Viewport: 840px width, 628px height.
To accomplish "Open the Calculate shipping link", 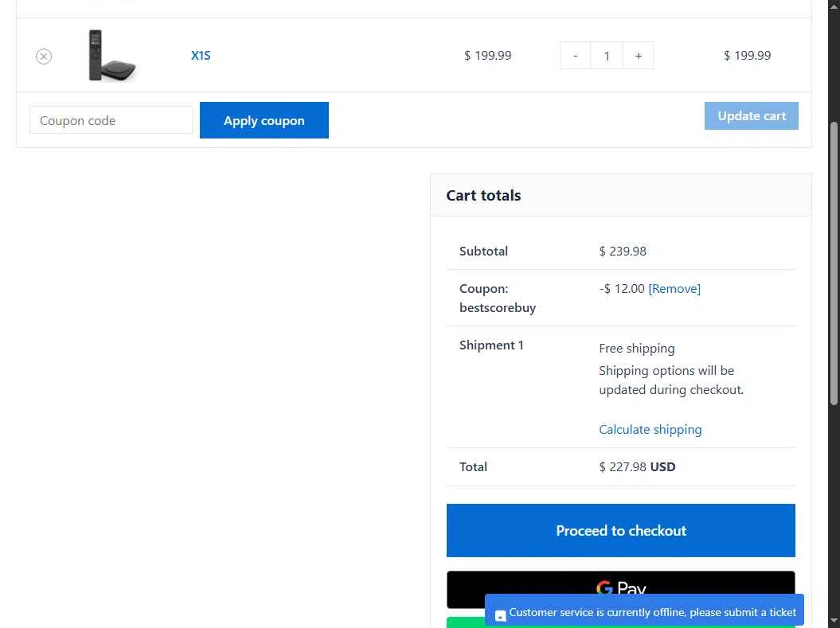I will point(651,429).
